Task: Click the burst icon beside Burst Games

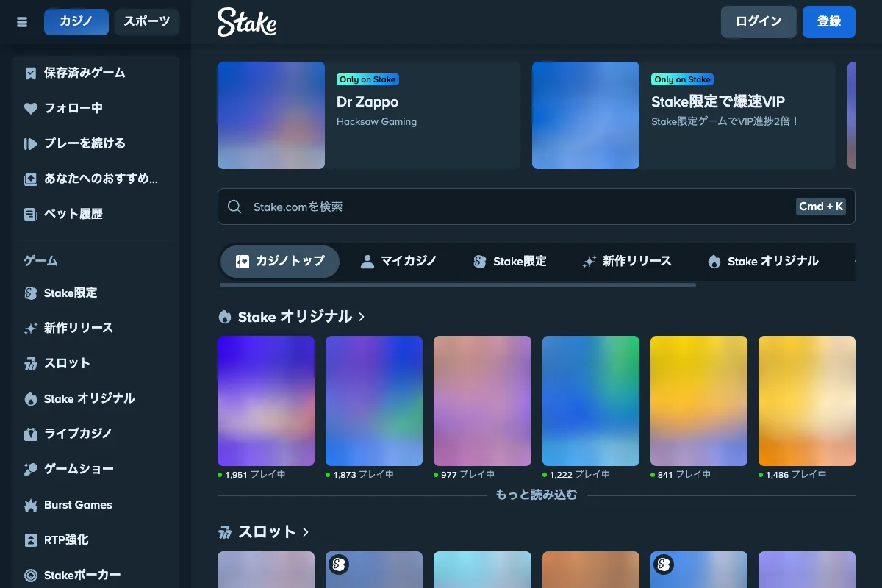Action: pyautogui.click(x=30, y=505)
